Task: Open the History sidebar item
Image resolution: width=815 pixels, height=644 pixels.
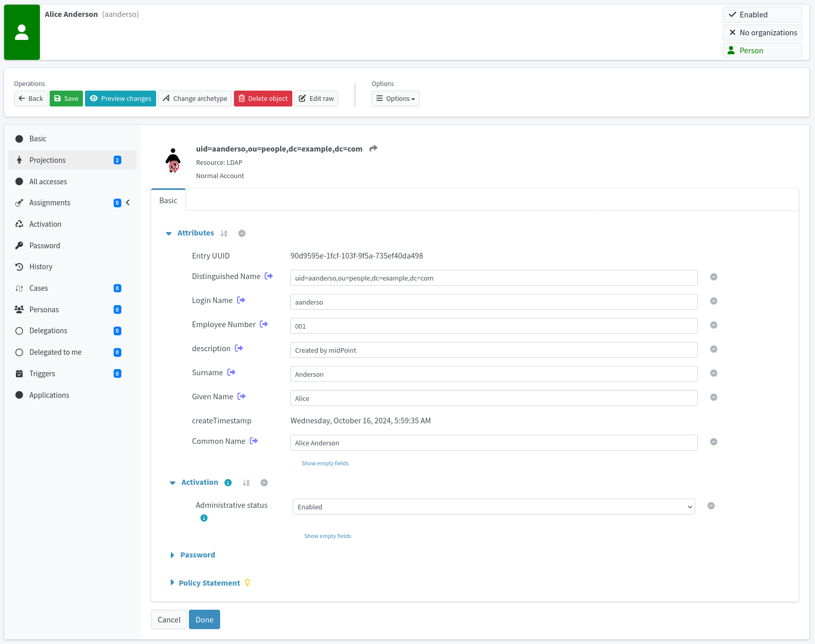Action: 41,267
